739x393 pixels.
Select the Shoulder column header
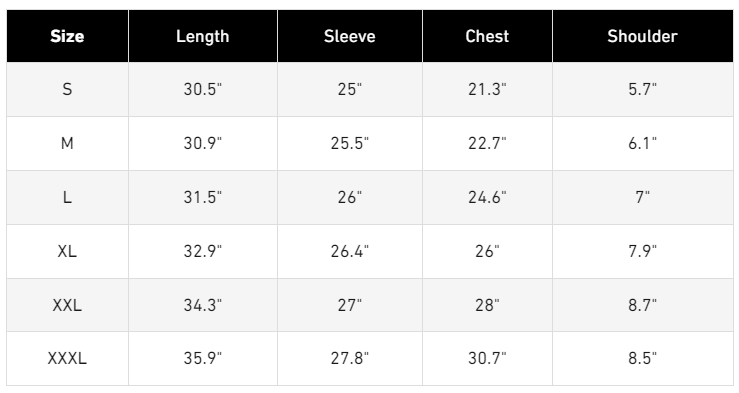click(x=643, y=36)
